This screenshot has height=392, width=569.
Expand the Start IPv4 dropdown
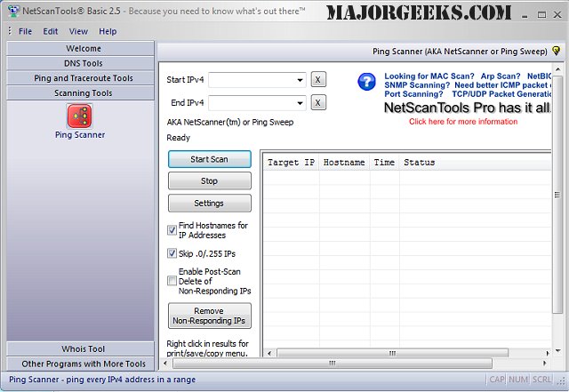point(300,80)
